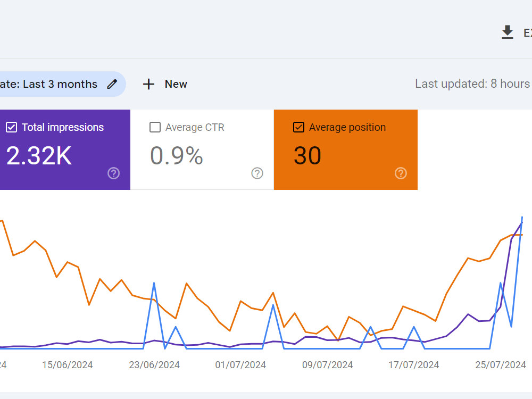This screenshot has width=532, height=399.
Task: Click the 25/07/2024 date on chart axis
Action: (501, 365)
